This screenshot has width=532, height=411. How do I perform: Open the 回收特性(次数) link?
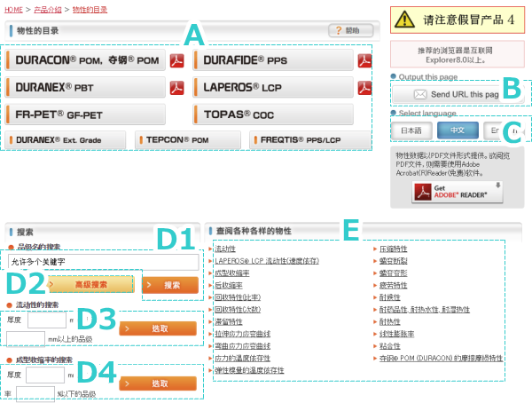pos(238,310)
